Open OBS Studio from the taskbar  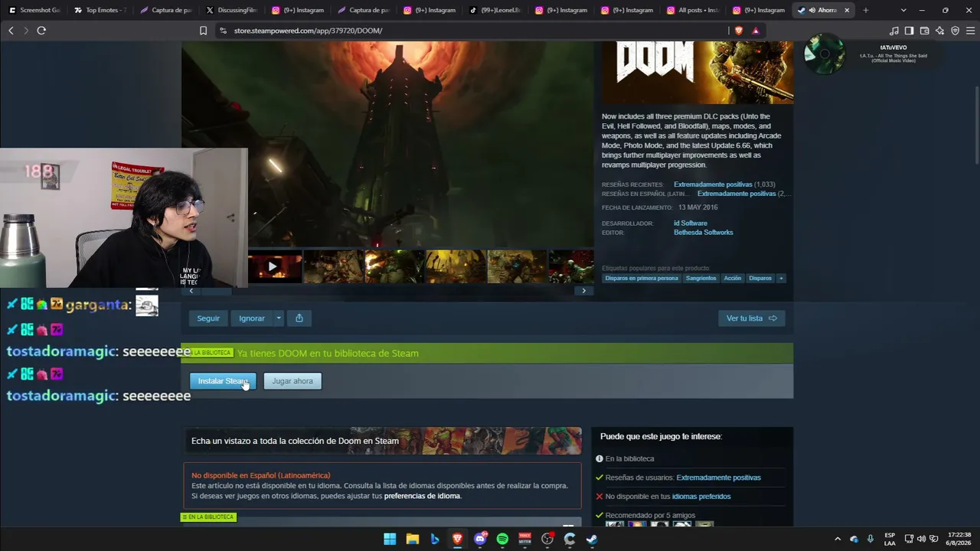tap(547, 539)
